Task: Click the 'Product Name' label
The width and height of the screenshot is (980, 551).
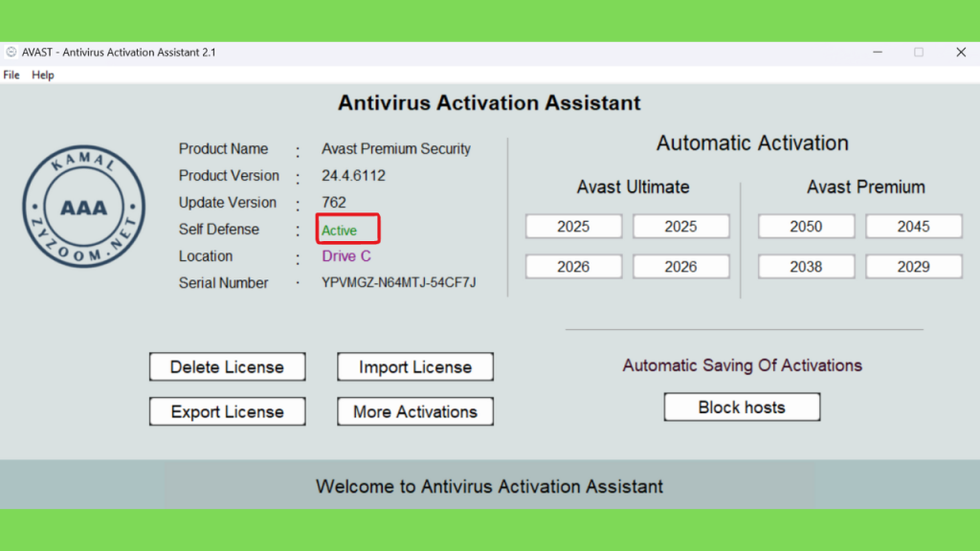Action: click(x=223, y=148)
